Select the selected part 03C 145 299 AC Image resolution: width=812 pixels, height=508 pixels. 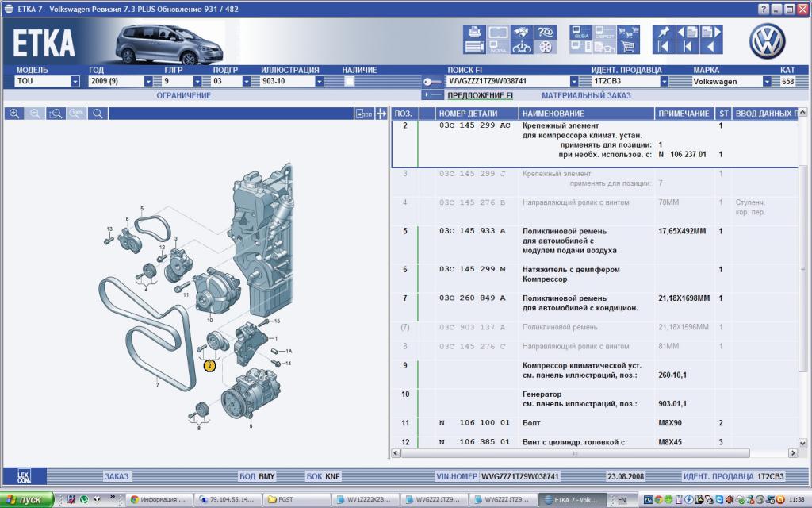coord(595,144)
